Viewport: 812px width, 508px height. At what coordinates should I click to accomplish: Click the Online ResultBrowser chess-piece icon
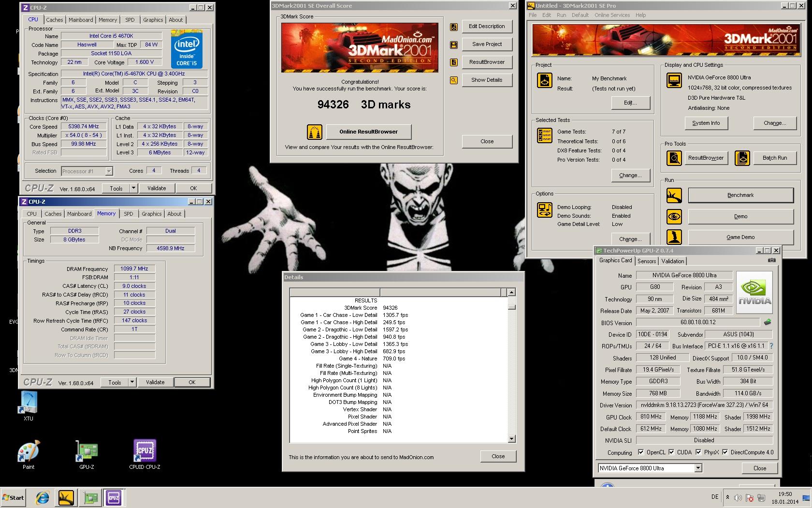click(x=315, y=132)
